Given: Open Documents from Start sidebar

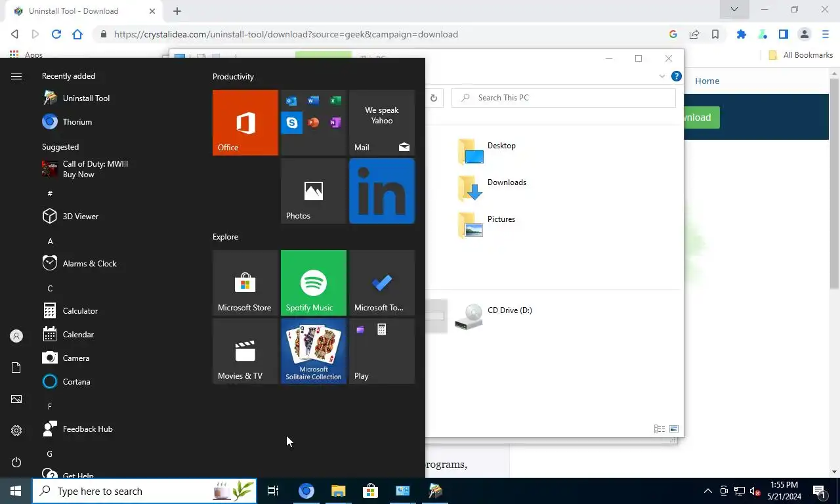Looking at the screenshot, I should (x=16, y=367).
